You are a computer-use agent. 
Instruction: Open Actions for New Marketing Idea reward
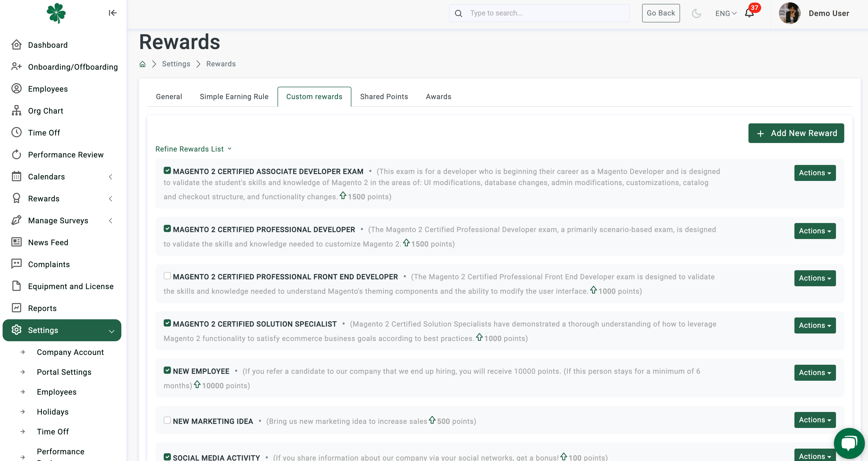click(x=815, y=420)
